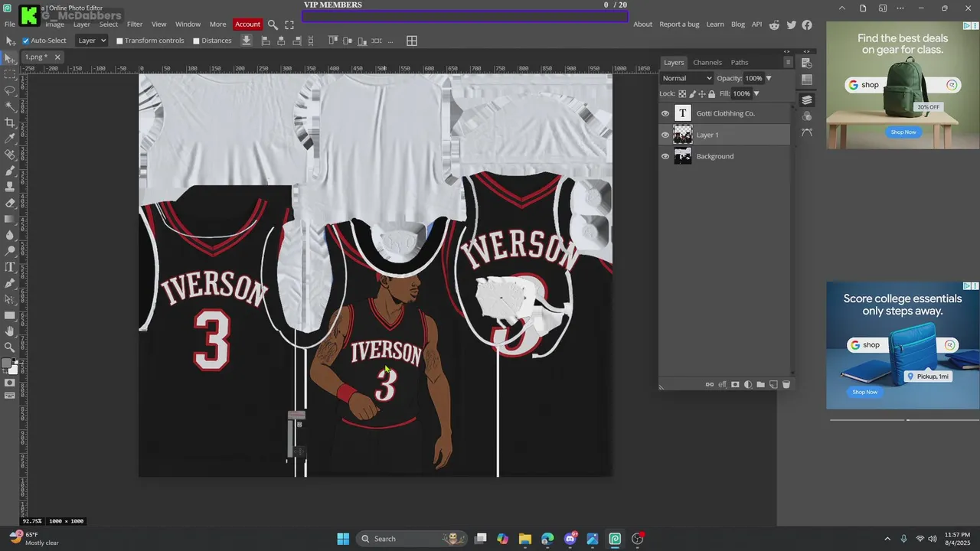980x551 pixels.
Task: Uncheck the Auto-Select checkbox
Action: [x=26, y=41]
